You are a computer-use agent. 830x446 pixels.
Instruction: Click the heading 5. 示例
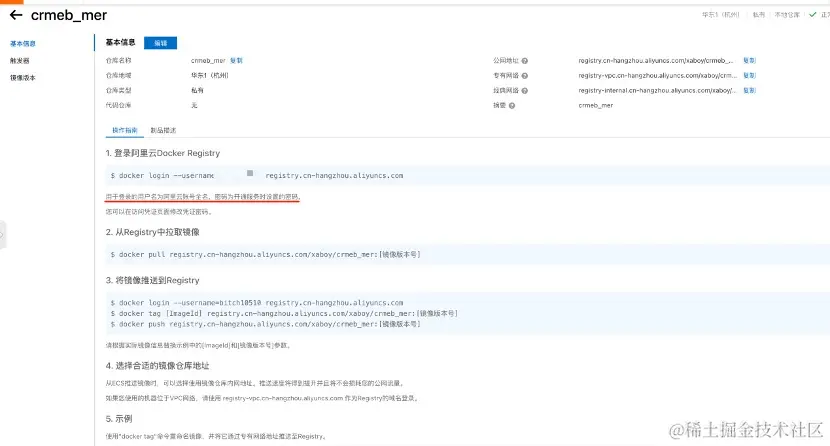(x=119, y=418)
